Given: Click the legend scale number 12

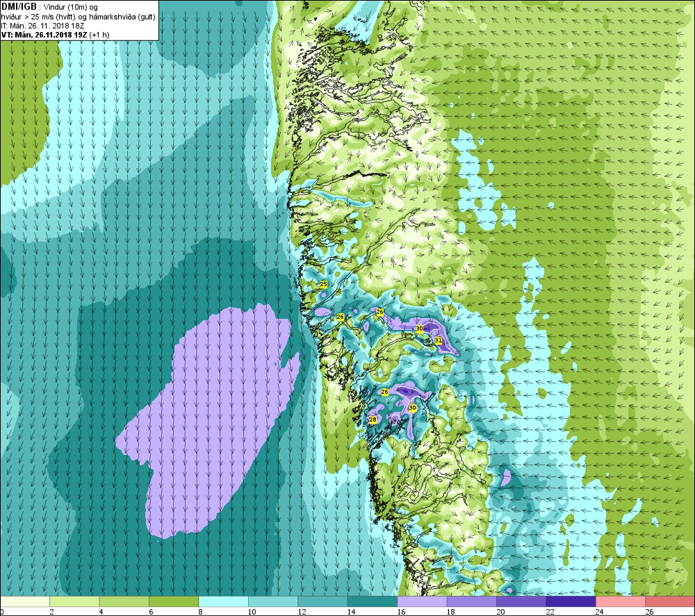Looking at the screenshot, I should pos(302,612).
